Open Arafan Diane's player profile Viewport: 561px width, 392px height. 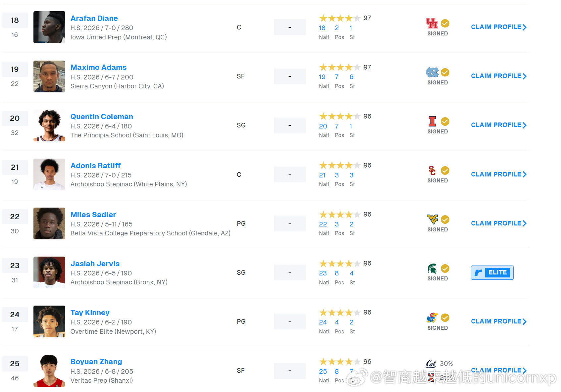pyautogui.click(x=94, y=18)
